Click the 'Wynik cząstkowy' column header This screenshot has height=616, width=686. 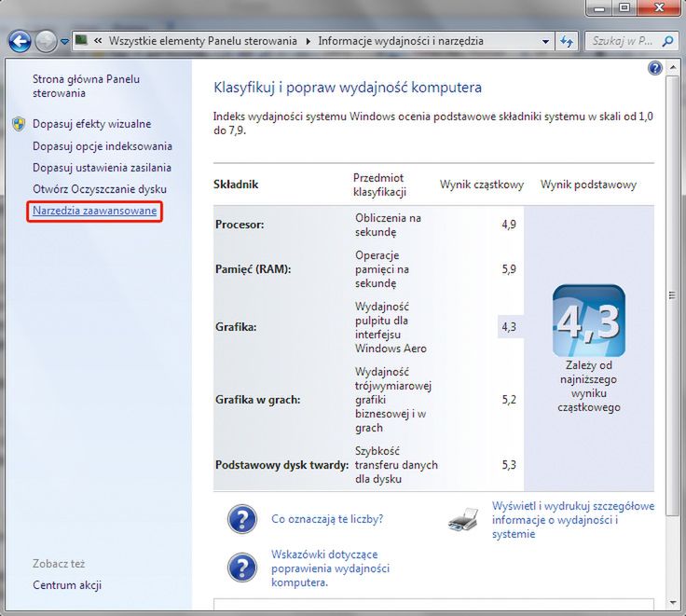[482, 185]
